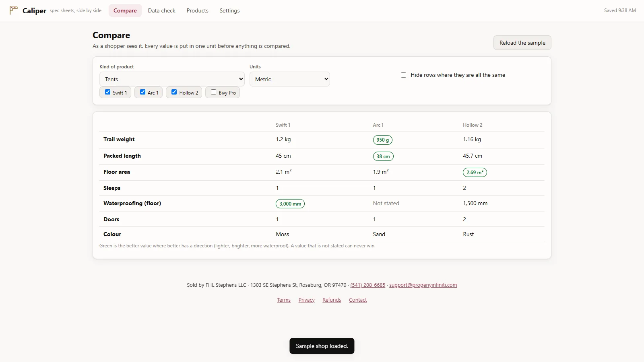Screen dimensions: 644x362
Task: Open the Units dropdown
Action: point(290,79)
